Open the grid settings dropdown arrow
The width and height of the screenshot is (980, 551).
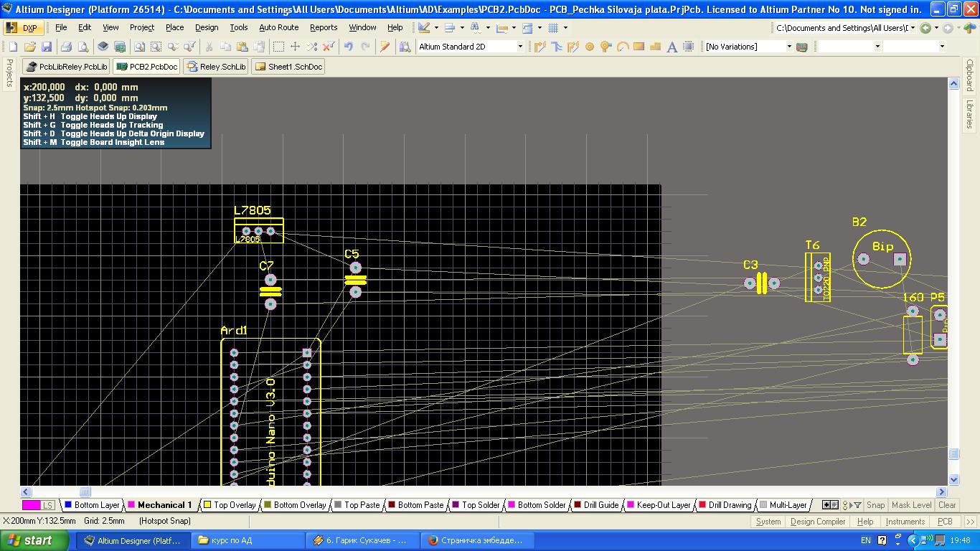pyautogui.click(x=565, y=28)
